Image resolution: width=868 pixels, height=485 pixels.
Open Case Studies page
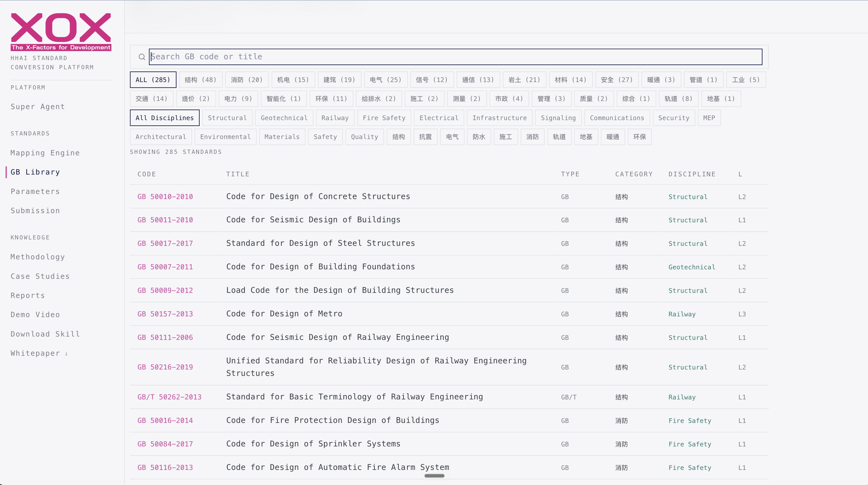(40, 276)
